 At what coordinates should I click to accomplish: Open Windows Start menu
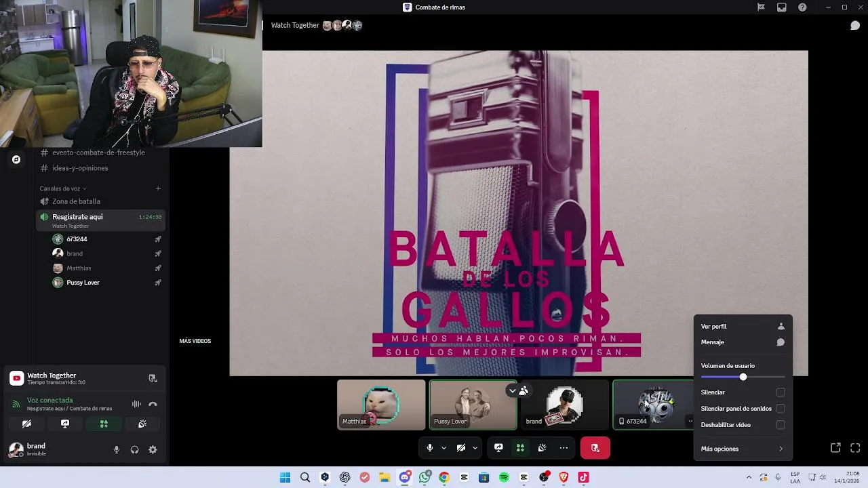point(285,477)
